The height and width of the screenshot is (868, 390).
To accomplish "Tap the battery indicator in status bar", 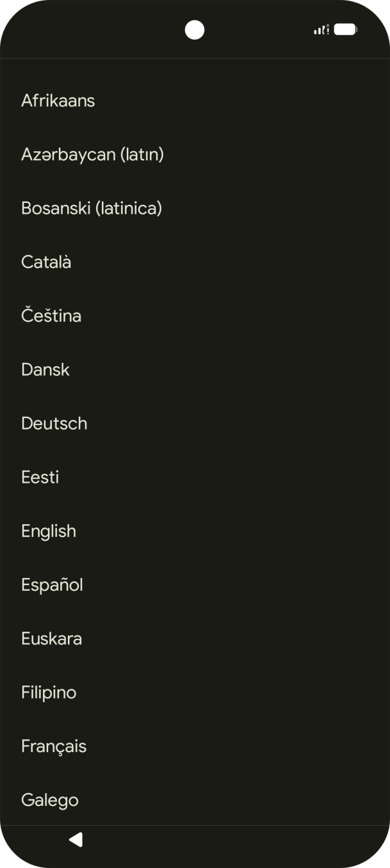I will (346, 29).
